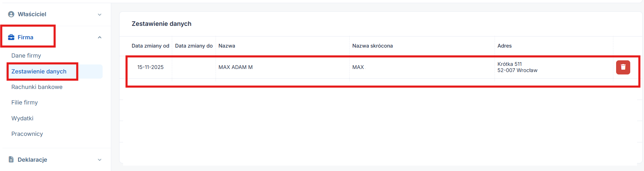Open the Wydatki section
The height and width of the screenshot is (171, 644).
click(x=22, y=118)
